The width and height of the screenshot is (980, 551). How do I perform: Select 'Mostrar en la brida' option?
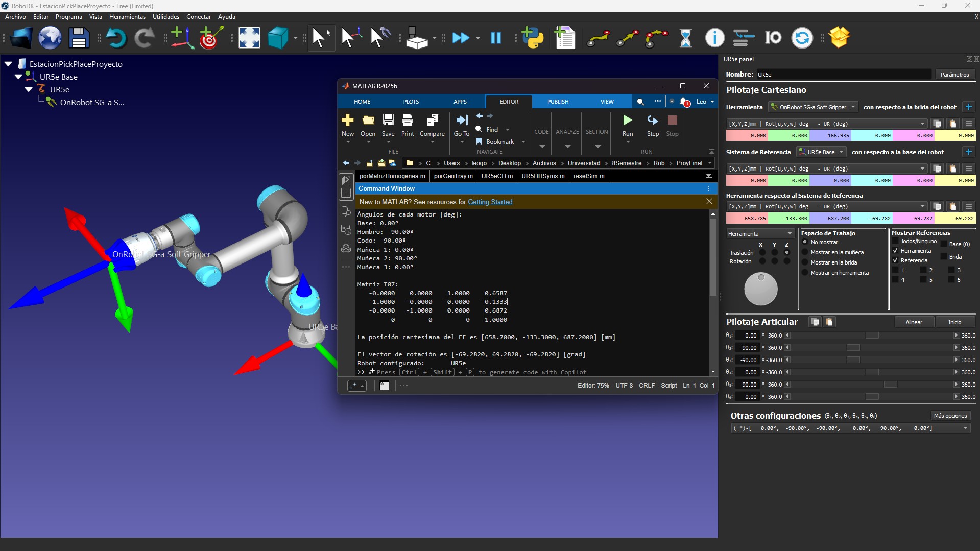[805, 262]
